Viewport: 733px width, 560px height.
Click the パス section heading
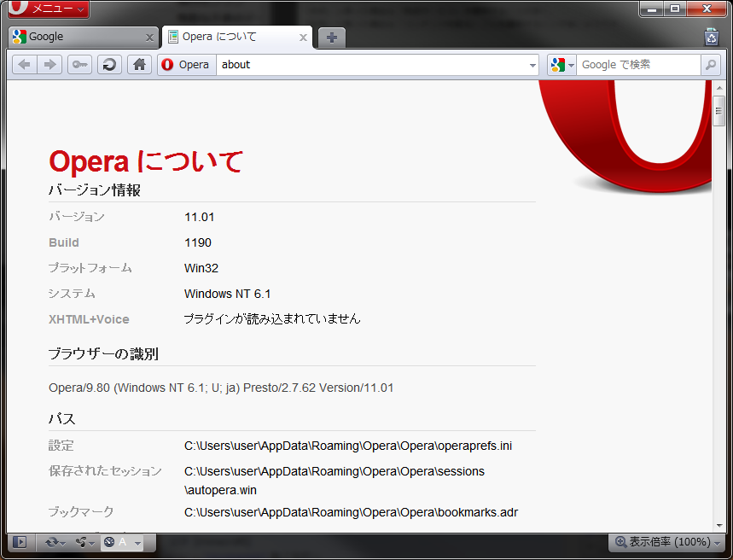pos(61,418)
